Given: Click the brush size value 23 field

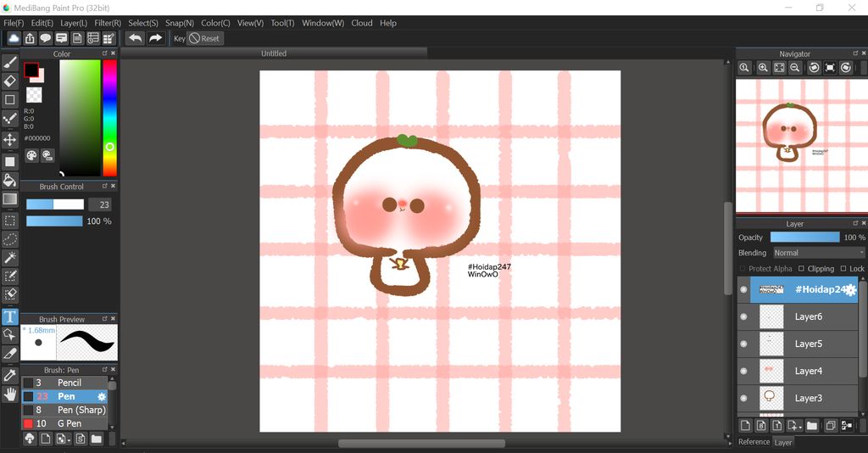Looking at the screenshot, I should point(100,204).
